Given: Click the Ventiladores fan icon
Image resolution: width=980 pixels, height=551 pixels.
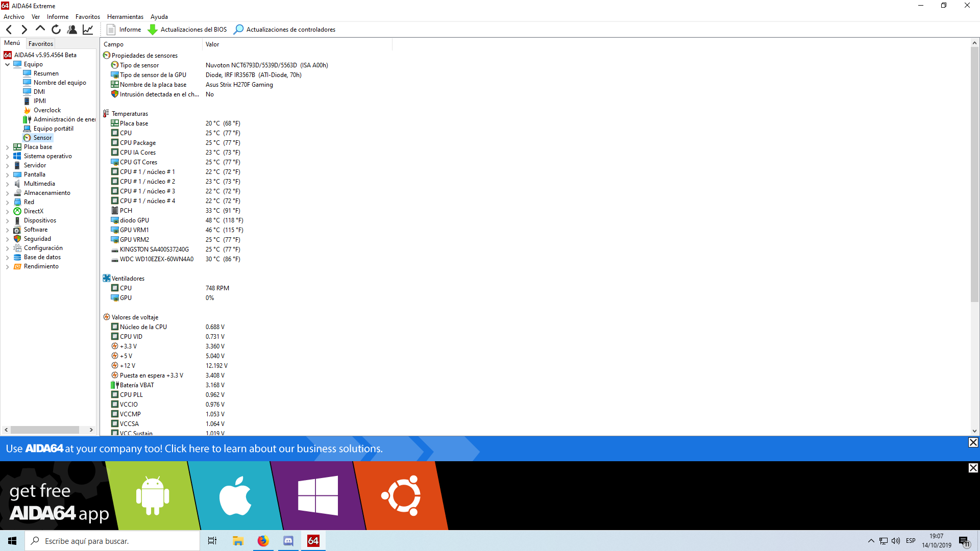Looking at the screenshot, I should (x=106, y=279).
